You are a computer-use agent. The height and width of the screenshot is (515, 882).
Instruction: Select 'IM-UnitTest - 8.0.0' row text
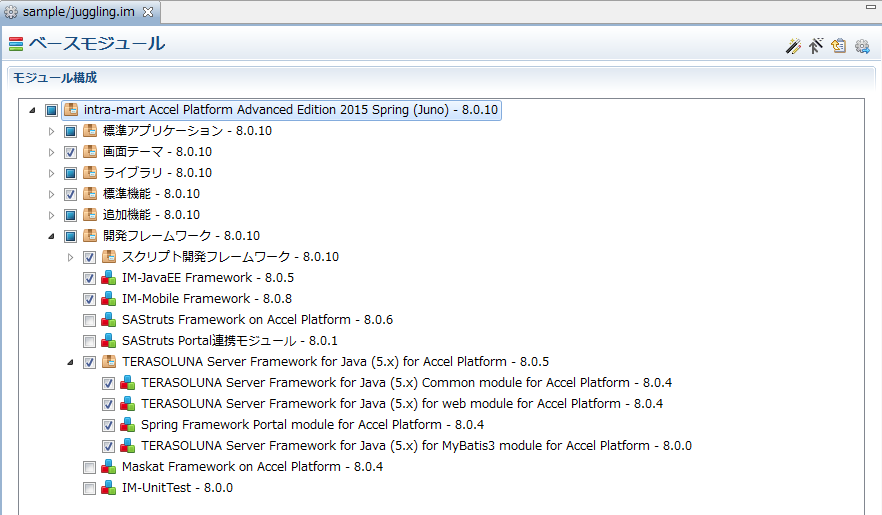177,487
